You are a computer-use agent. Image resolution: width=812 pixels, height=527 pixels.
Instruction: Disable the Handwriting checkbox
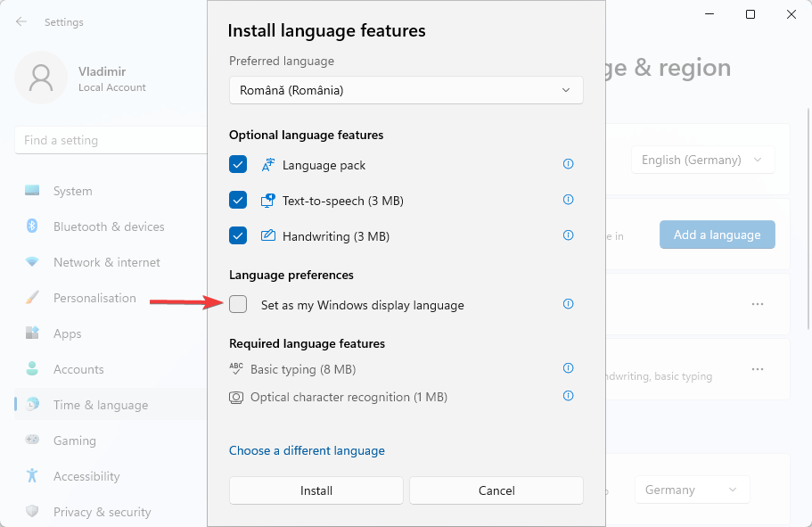click(238, 236)
